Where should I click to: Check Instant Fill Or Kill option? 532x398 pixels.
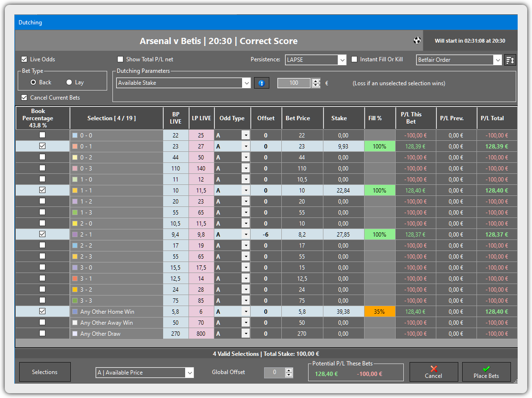(354, 59)
